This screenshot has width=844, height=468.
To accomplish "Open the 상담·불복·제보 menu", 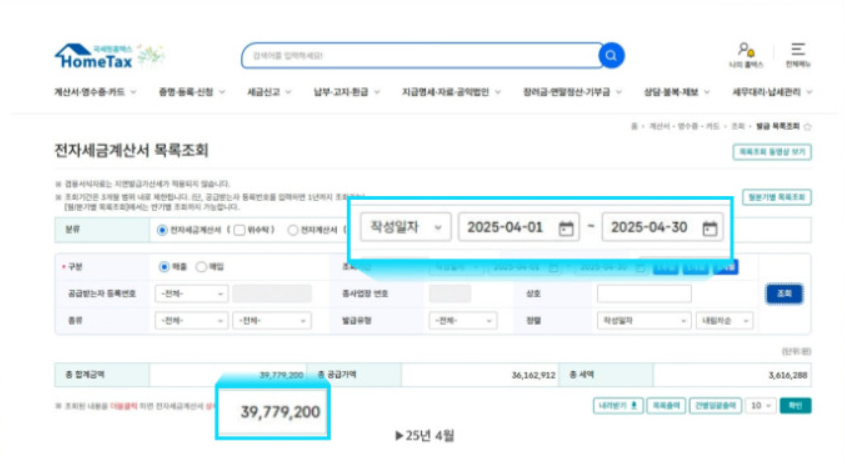I will (x=677, y=92).
